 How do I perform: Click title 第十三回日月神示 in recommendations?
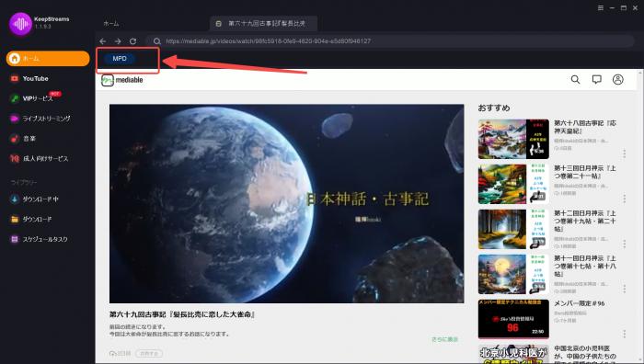(x=585, y=172)
